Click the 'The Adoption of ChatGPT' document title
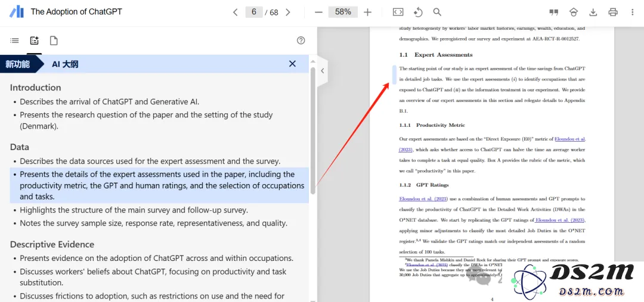Viewport: 644px width, 302px height. [76, 12]
